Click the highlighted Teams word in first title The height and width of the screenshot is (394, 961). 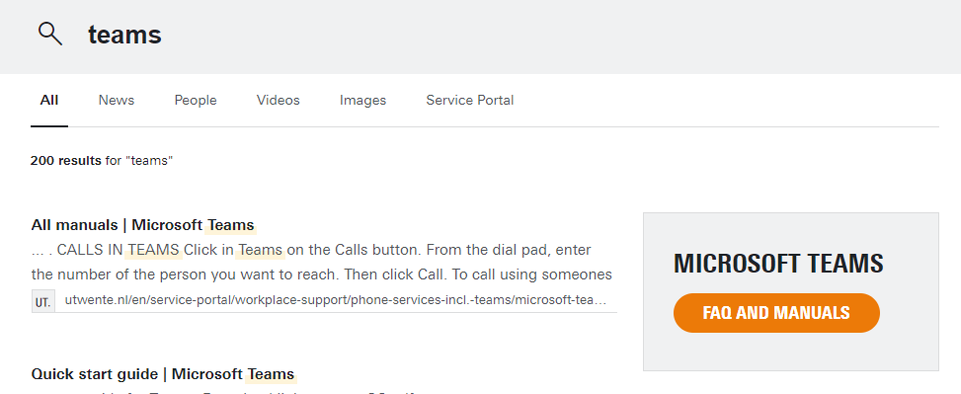[x=230, y=225]
